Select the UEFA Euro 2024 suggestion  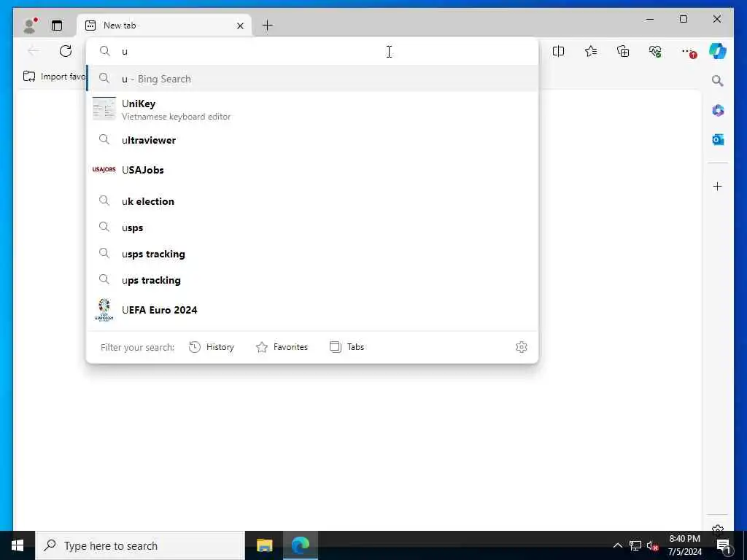[x=312, y=310]
